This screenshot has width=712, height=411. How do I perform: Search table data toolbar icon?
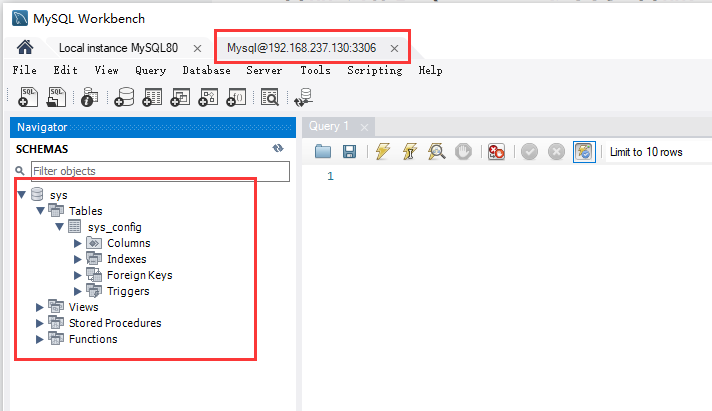(270, 97)
